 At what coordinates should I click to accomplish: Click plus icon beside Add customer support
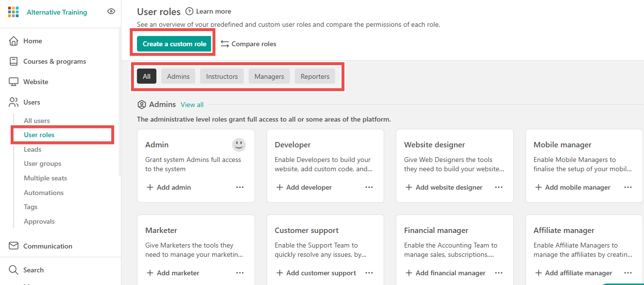[x=279, y=273]
